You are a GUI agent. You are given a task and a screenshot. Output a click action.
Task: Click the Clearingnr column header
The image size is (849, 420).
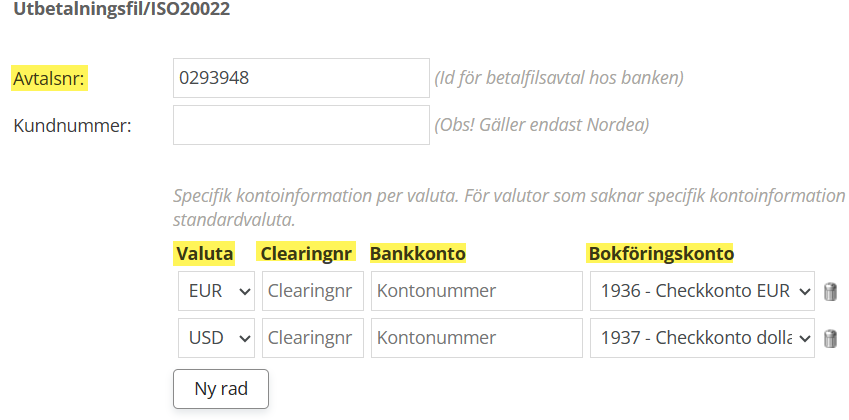[x=306, y=254]
